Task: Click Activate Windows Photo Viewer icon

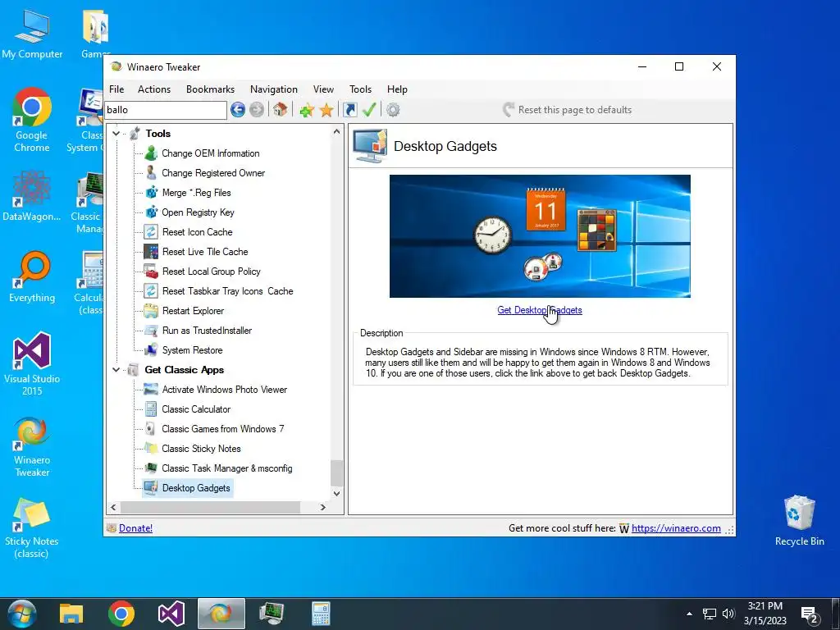Action: [151, 390]
